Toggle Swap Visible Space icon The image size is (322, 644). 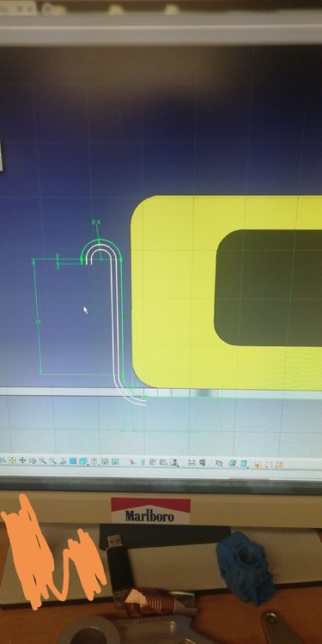click(115, 462)
